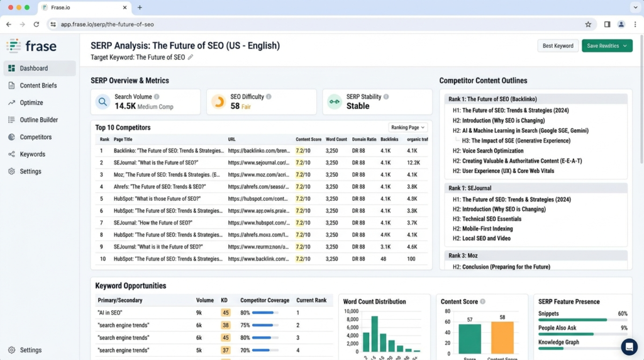Click the Competitors pie icon
This screenshot has height=360, width=644.
coord(11,137)
